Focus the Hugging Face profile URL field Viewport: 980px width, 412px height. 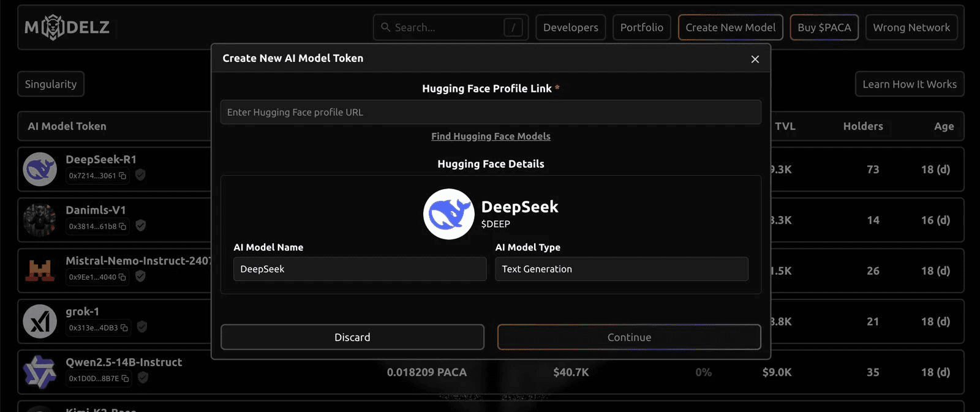491,112
